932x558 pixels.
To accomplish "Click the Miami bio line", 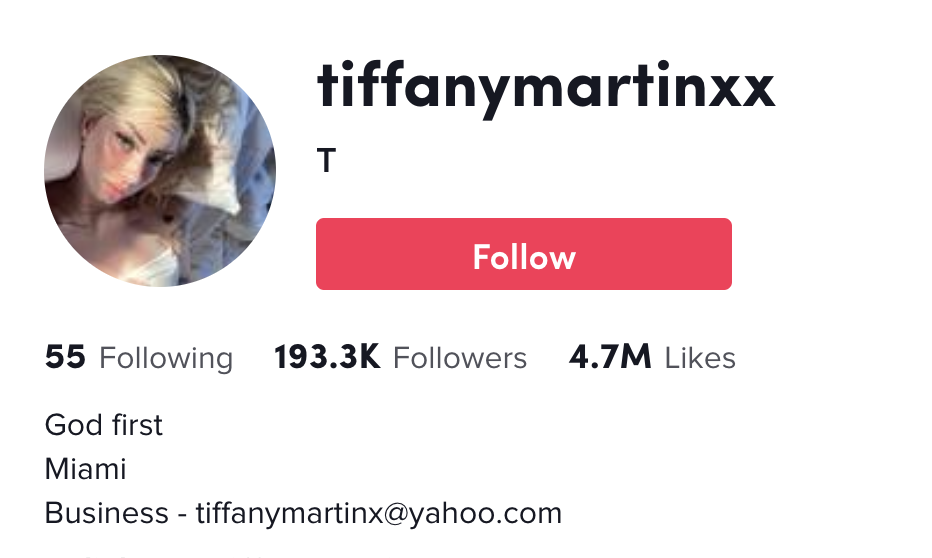I will coord(86,469).
